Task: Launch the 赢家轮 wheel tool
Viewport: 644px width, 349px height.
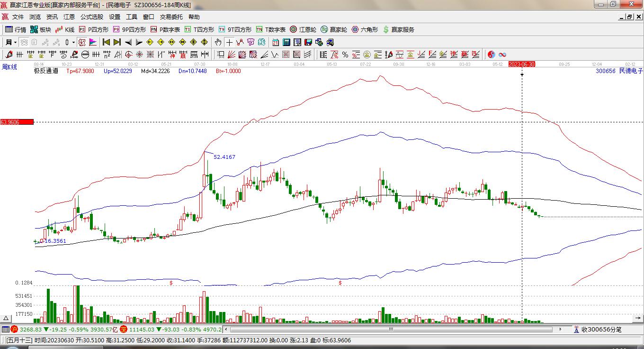Action: pyautogui.click(x=334, y=29)
